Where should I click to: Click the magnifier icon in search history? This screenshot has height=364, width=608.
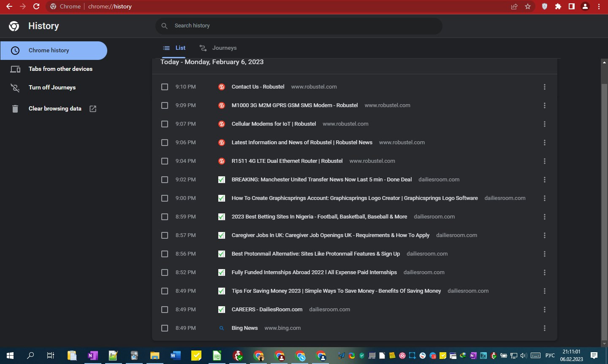(x=165, y=26)
